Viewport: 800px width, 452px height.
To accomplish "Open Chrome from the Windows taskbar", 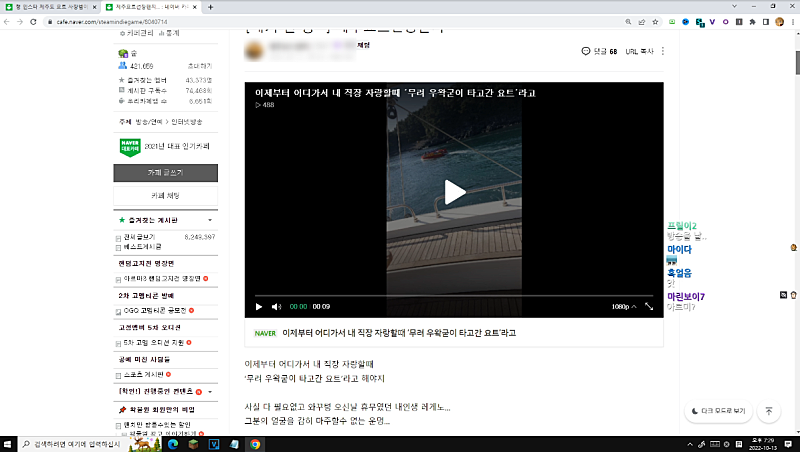I will 255,444.
